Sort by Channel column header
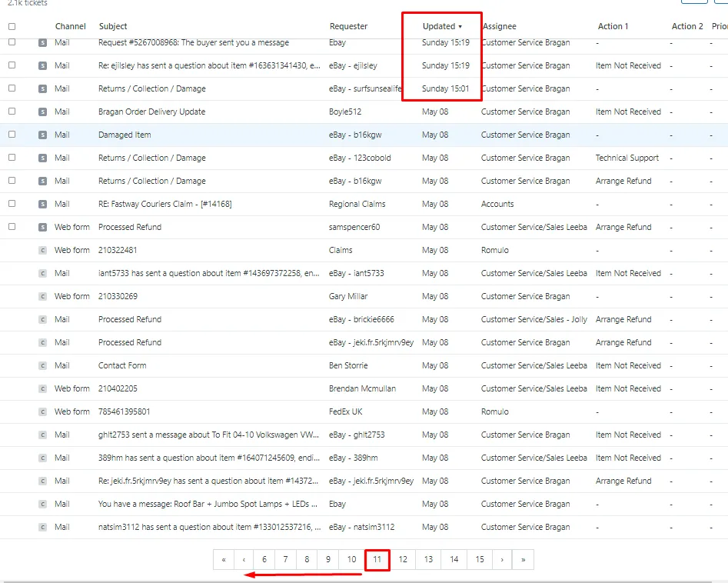 click(70, 26)
